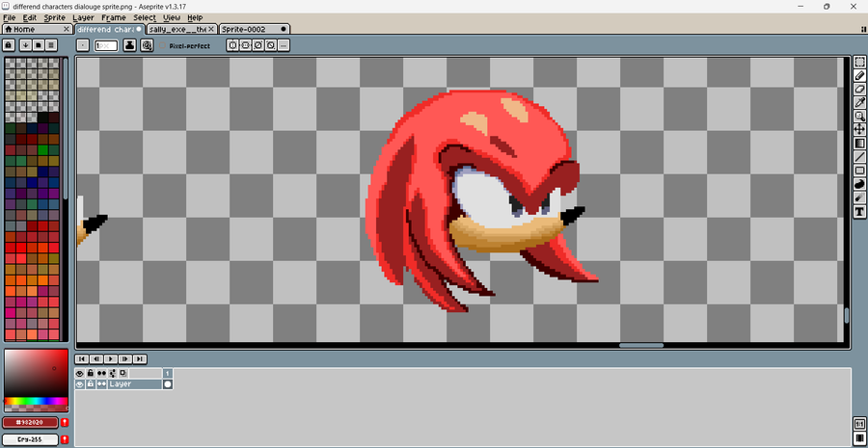Click the canvas horizontal scrollbar thumb
Screen dimensions: 868x448
coord(641,346)
